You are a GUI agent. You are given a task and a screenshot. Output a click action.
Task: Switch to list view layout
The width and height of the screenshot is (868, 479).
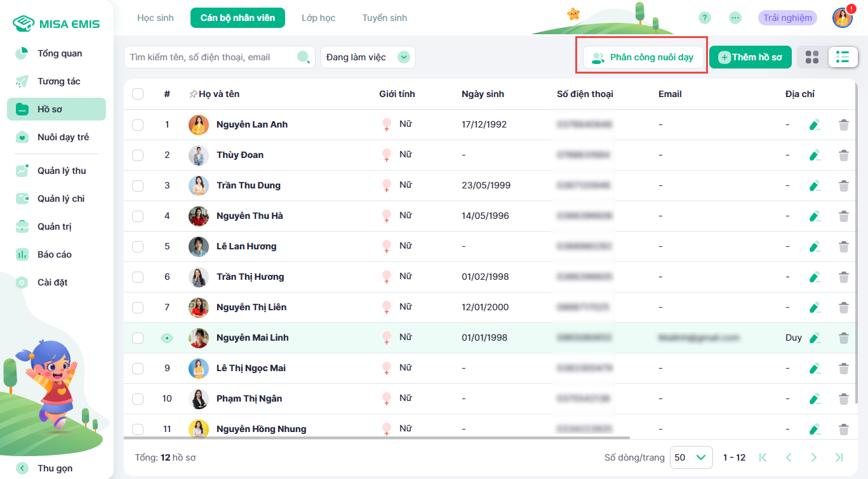coord(843,57)
